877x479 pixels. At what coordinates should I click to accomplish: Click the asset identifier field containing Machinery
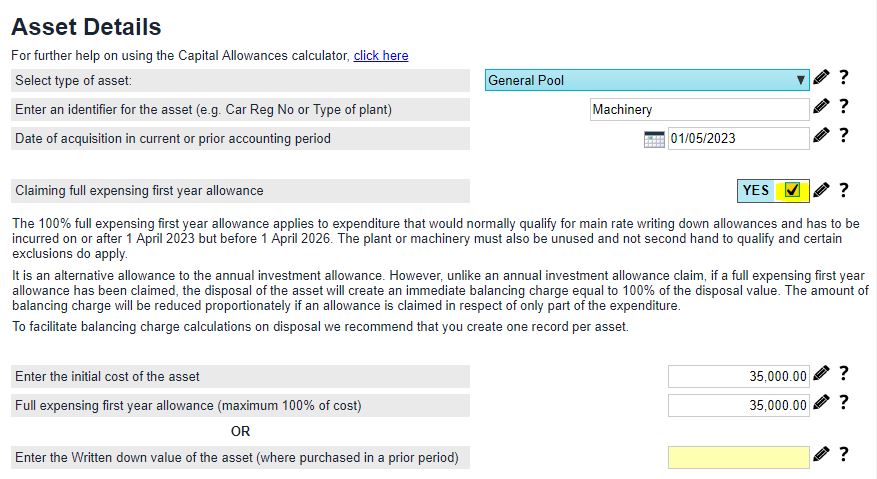(x=699, y=109)
